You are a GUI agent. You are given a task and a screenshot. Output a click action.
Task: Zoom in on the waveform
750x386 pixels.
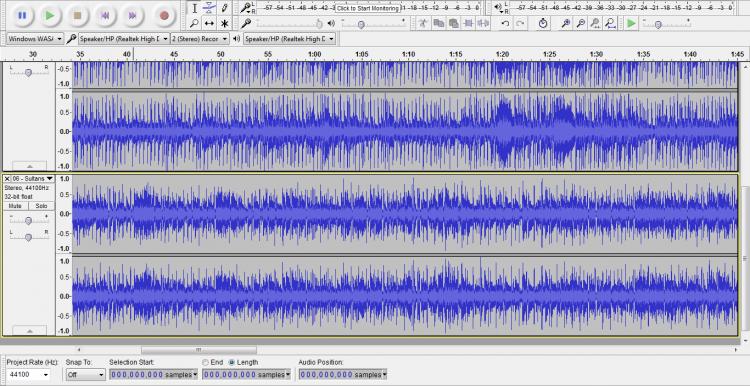565,23
